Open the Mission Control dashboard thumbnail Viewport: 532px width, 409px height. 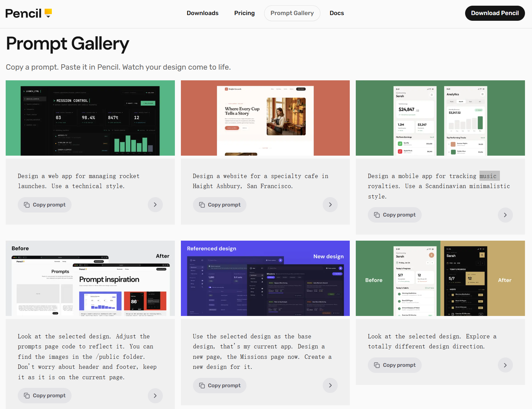90,118
